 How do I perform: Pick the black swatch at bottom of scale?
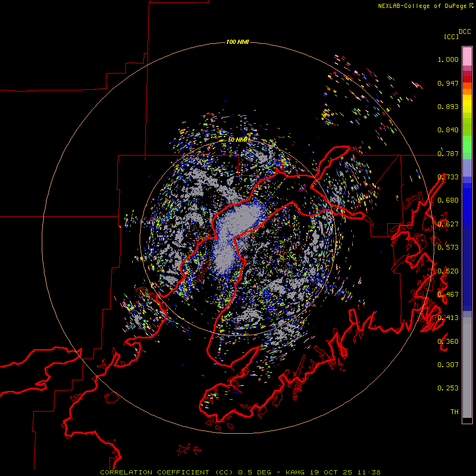click(x=467, y=420)
